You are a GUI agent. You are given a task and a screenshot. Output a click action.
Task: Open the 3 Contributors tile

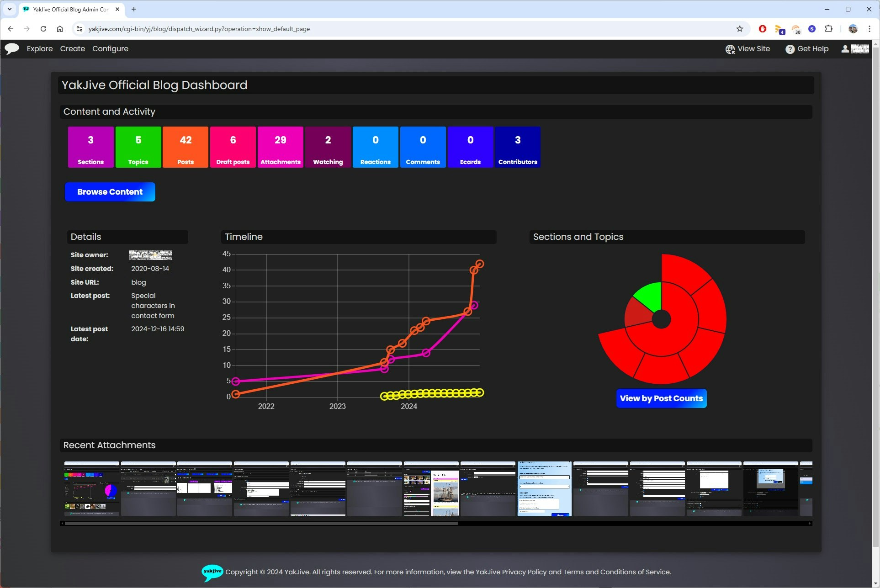click(518, 147)
